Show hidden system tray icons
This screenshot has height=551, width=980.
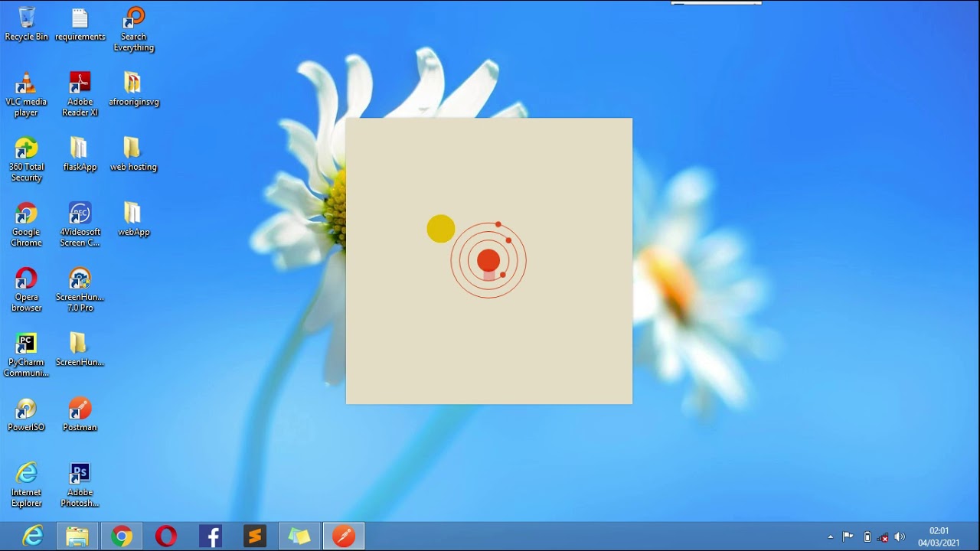tap(831, 537)
